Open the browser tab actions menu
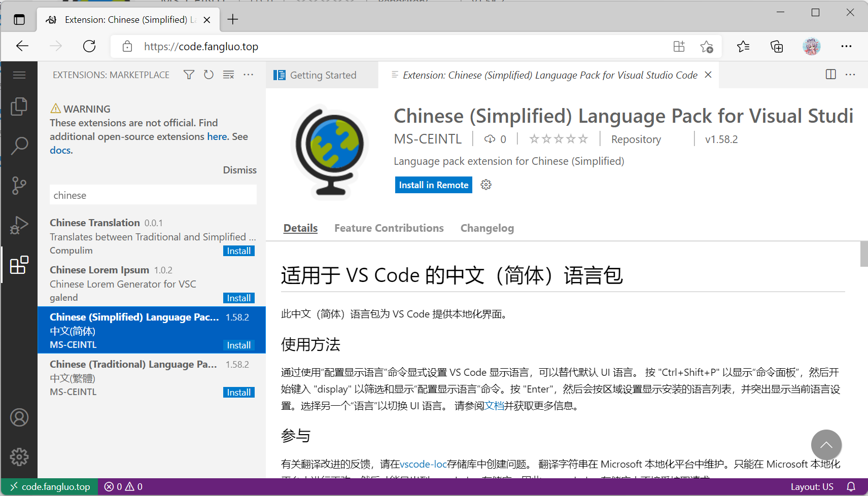Image resolution: width=868 pixels, height=496 pixels. [x=19, y=20]
